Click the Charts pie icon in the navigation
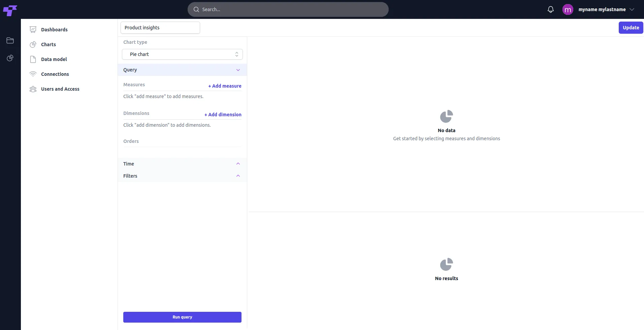644x330 pixels. pos(33,44)
